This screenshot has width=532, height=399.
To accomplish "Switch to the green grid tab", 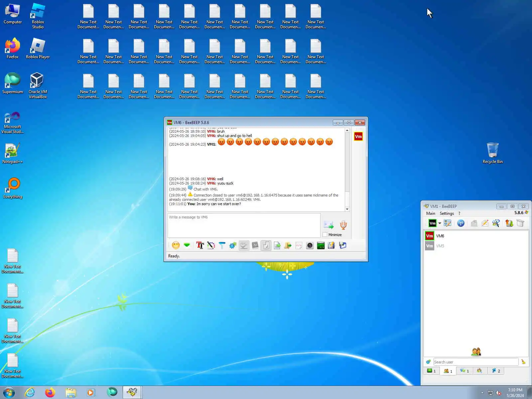I will 431,371.
